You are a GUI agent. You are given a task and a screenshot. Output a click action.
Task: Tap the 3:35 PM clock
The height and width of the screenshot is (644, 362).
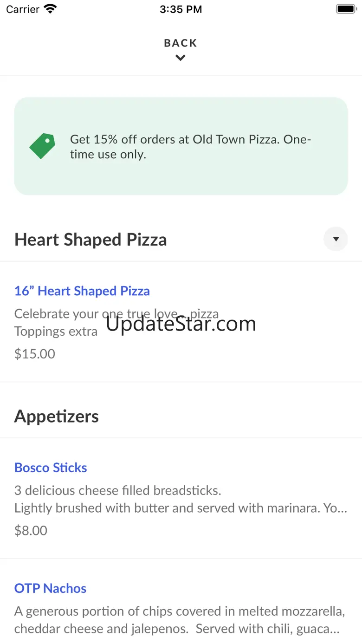click(181, 9)
